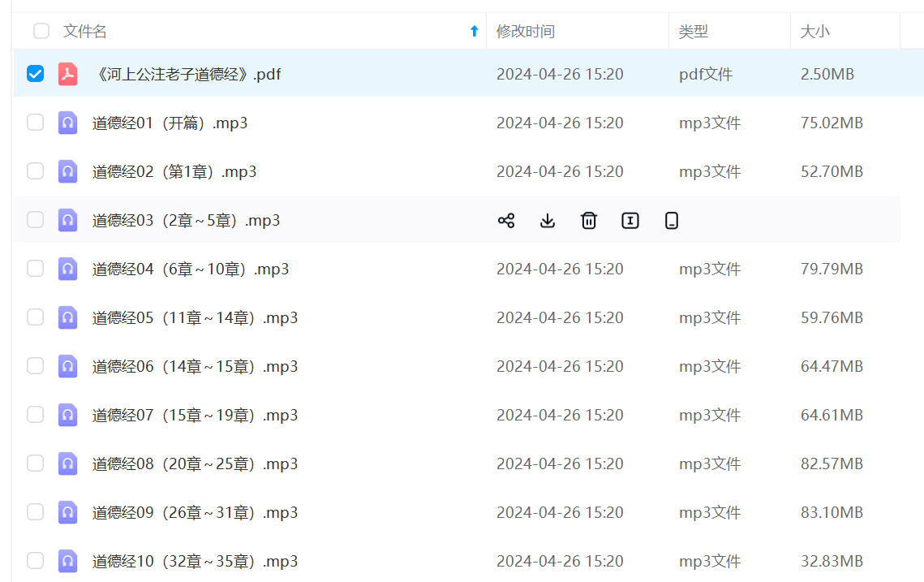The height and width of the screenshot is (582, 924).
Task: Tick the checkbox next to 道德经08
Action: click(35, 463)
